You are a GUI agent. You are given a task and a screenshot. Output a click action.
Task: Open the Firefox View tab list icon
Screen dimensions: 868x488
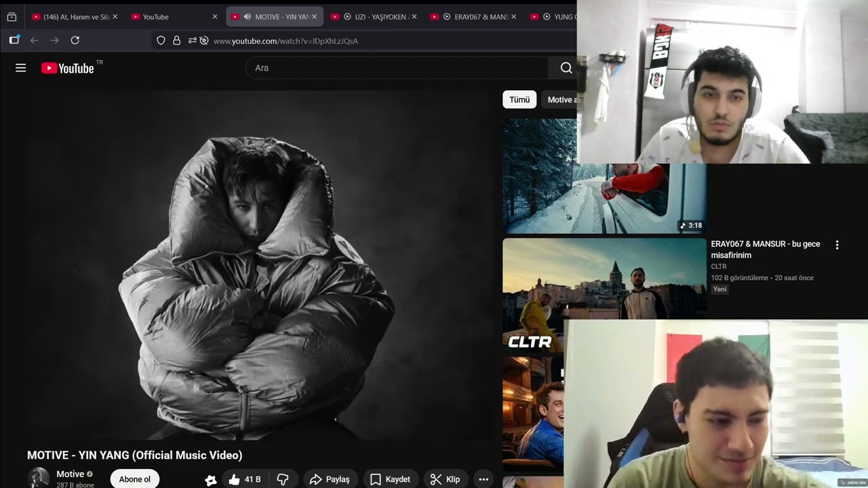coord(12,17)
